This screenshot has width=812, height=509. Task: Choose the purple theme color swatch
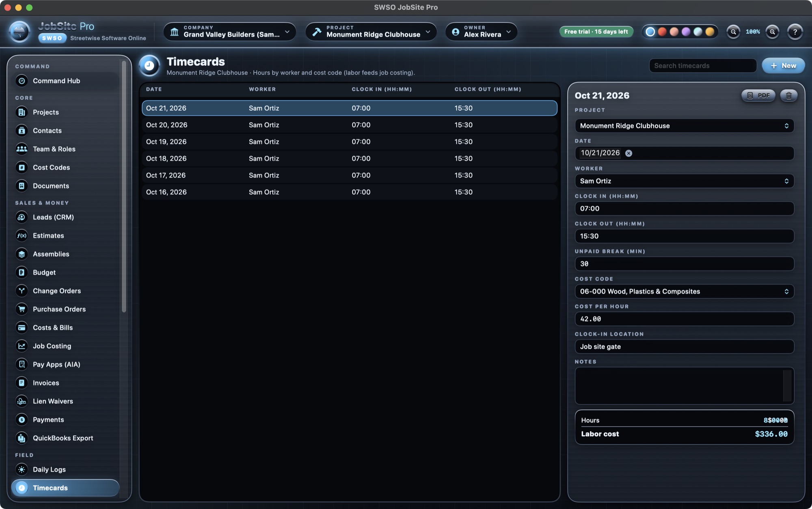click(686, 32)
